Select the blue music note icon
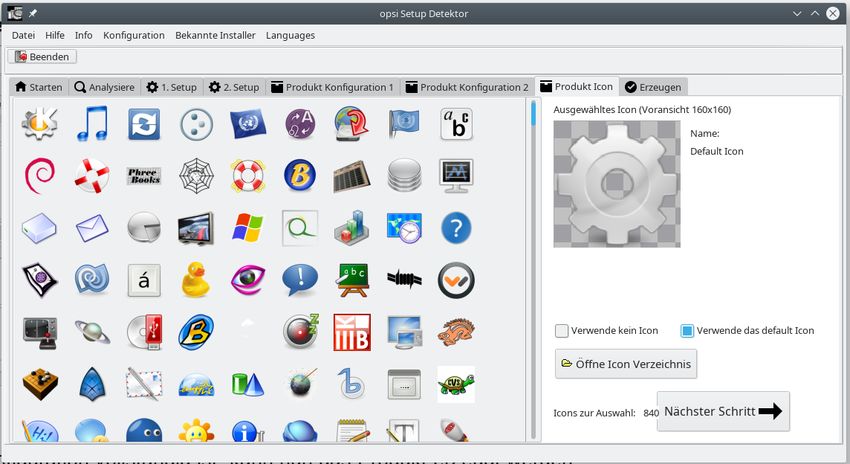Image resolution: width=850 pixels, height=464 pixels. click(x=92, y=124)
